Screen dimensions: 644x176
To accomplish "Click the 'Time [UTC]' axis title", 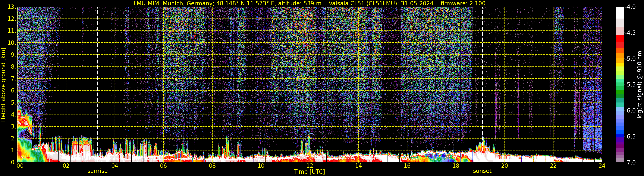I will click(x=310, y=172).
